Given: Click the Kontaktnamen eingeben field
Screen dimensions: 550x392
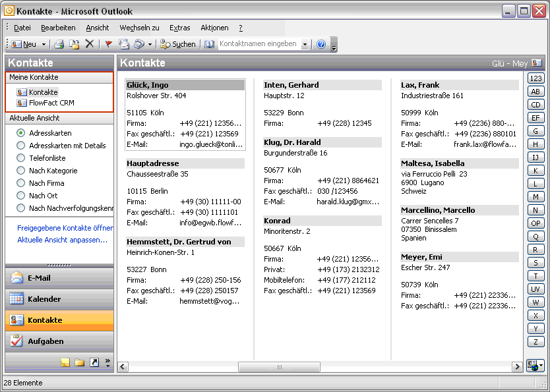Looking at the screenshot, I should tap(260, 43).
